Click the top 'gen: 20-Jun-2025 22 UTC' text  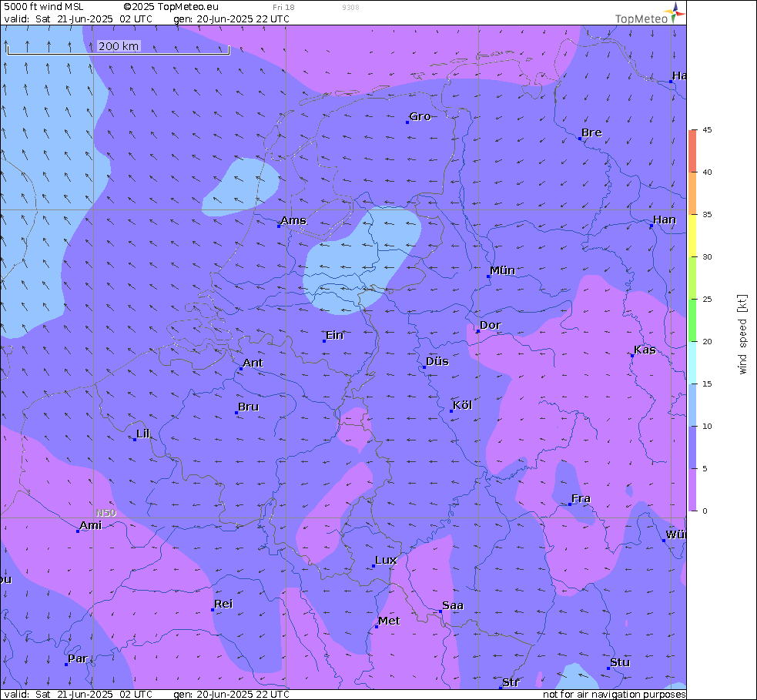coord(231,18)
